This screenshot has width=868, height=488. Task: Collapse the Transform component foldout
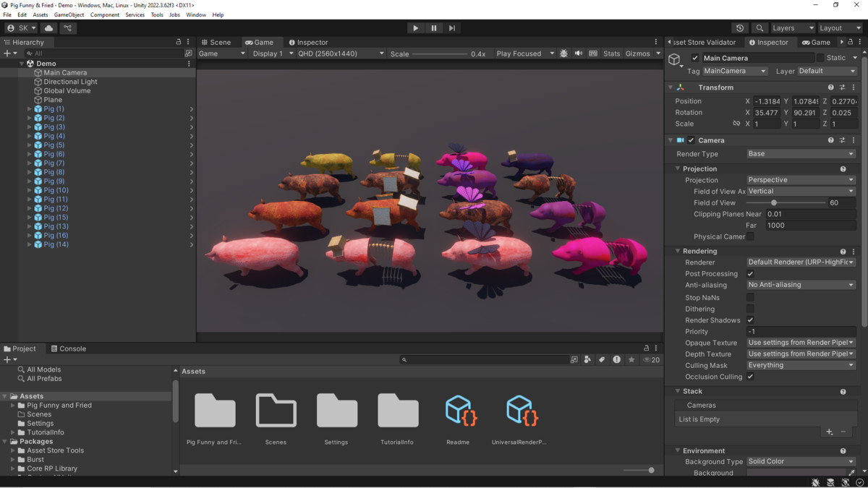coord(670,87)
